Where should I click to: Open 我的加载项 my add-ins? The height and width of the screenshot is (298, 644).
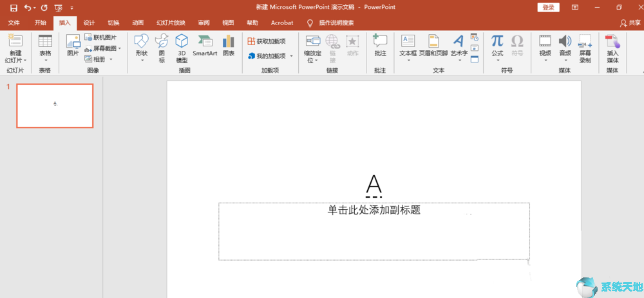267,56
